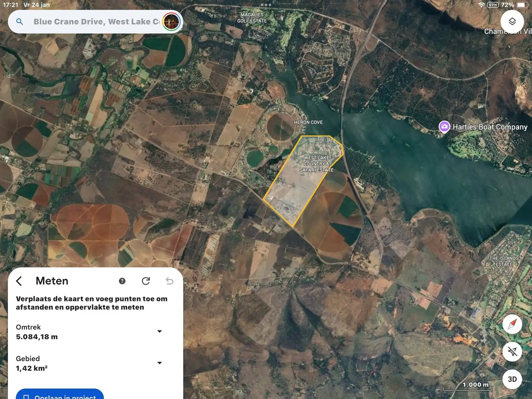Switch the map to 3D view
Screen dimensions: 532x399
coord(512,379)
